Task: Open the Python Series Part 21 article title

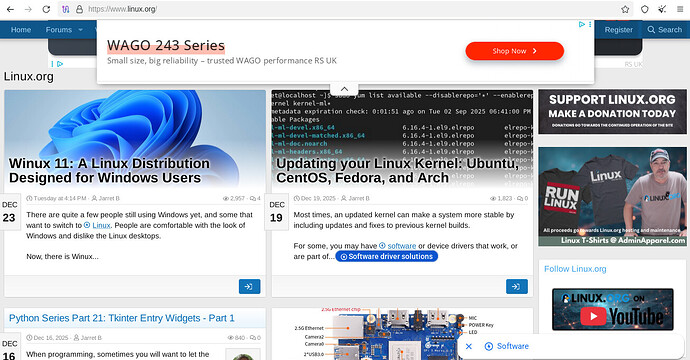Action: tap(121, 318)
